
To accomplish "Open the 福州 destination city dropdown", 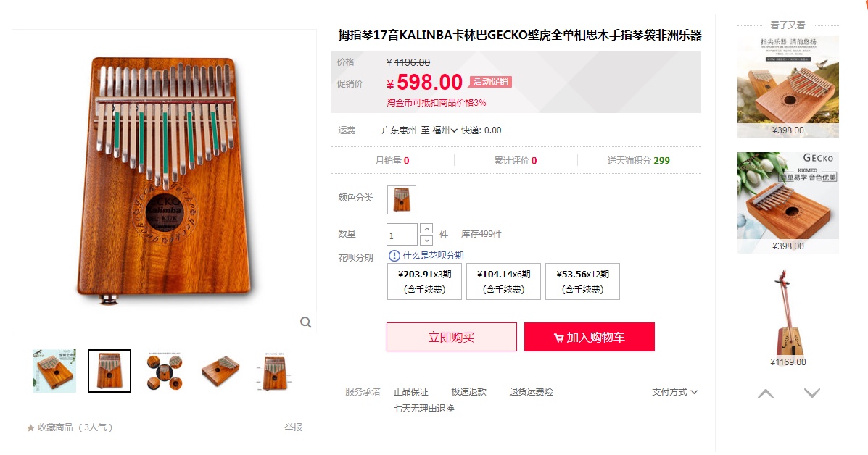I will [445, 130].
